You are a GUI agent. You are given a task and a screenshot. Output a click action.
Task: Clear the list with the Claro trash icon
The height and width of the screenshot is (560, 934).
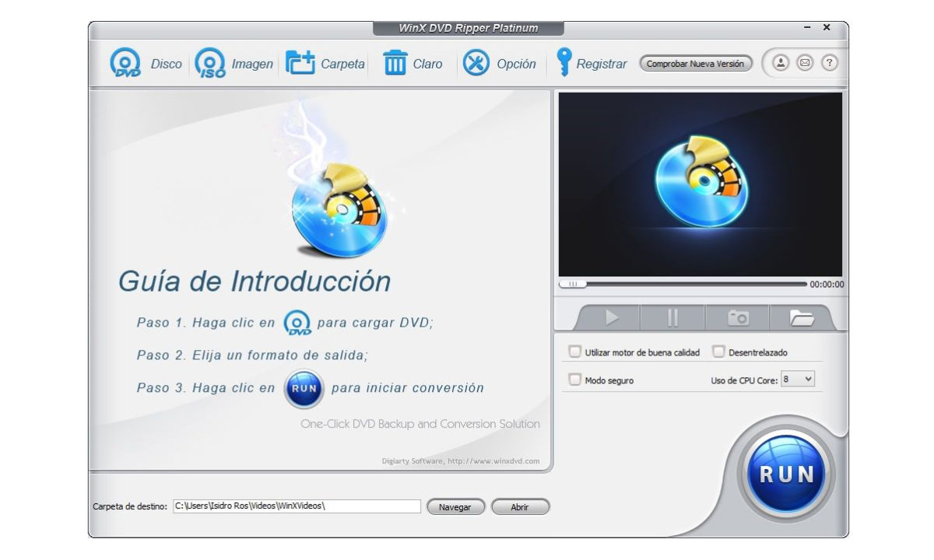tap(395, 64)
